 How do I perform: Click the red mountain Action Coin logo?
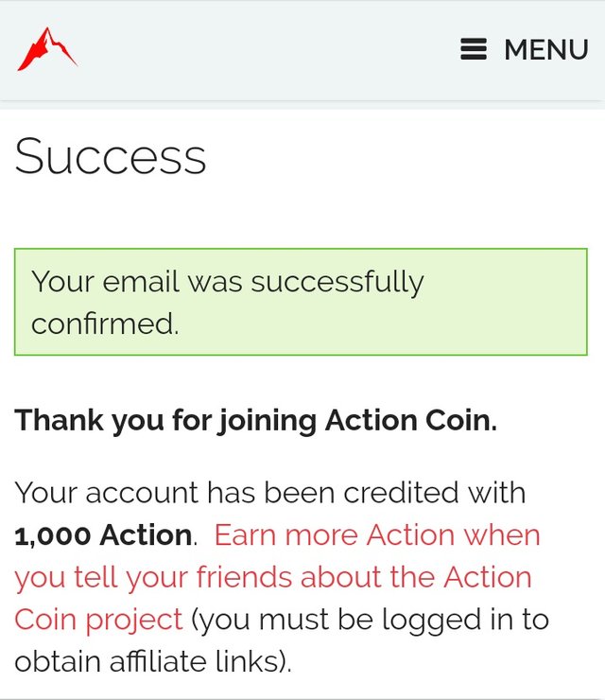47,49
